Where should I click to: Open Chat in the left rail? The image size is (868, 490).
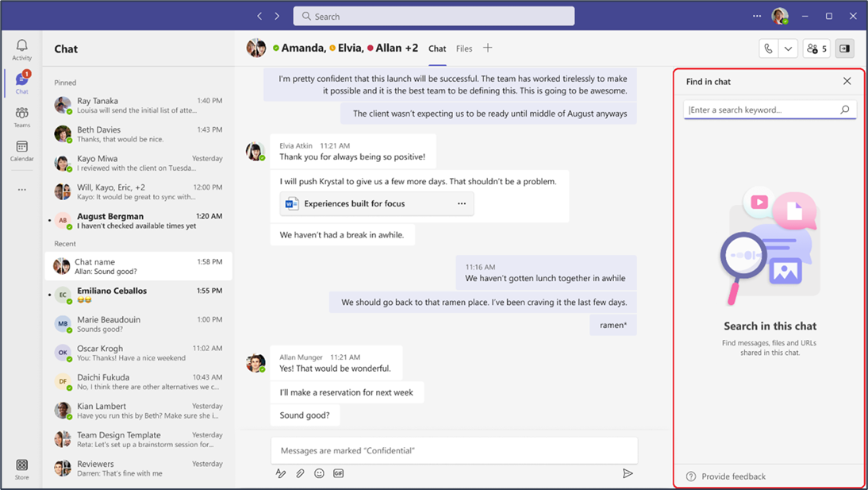click(21, 83)
